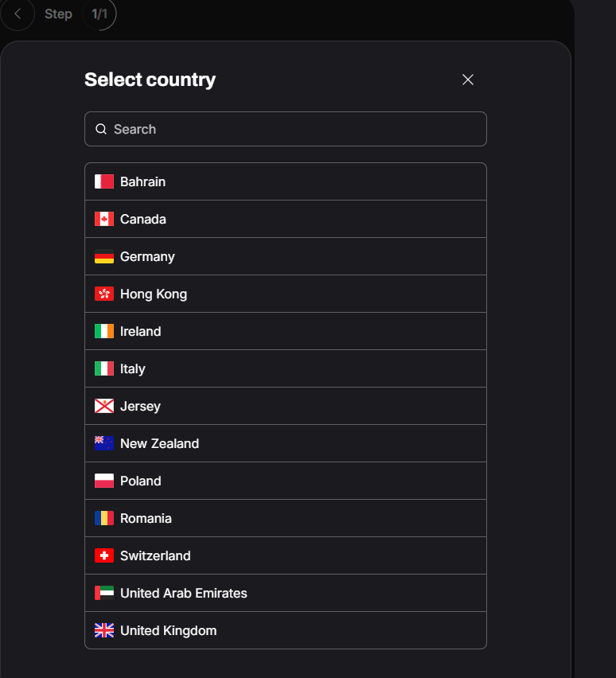This screenshot has height=678, width=616.
Task: Click the search magnifier icon
Action: pyautogui.click(x=101, y=129)
